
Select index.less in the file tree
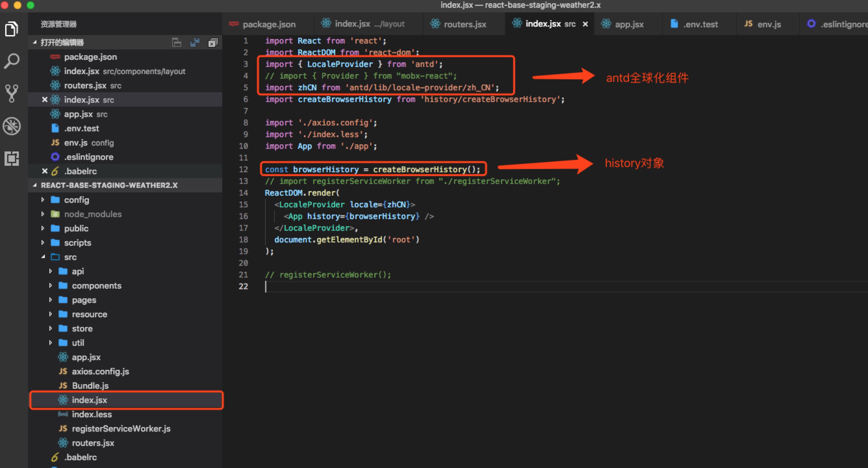pos(92,414)
